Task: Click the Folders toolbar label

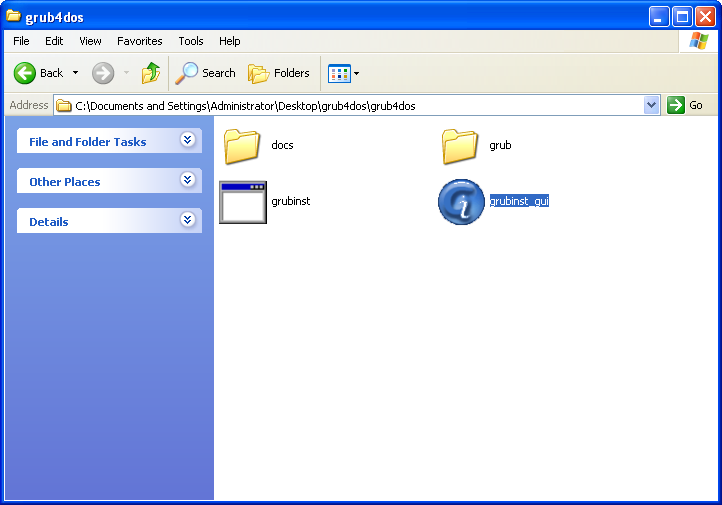Action: tap(291, 73)
